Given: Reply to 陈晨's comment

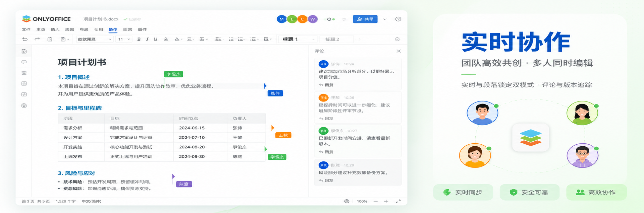Looking at the screenshot, I should (x=326, y=181).
